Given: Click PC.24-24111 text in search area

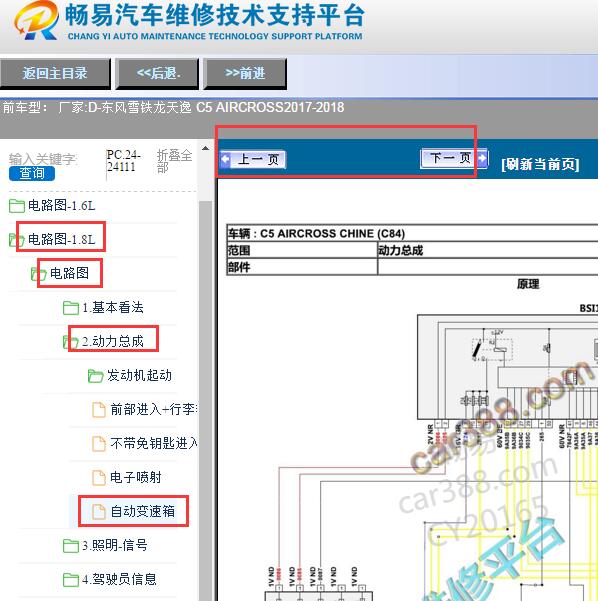Looking at the screenshot, I should [123, 161].
